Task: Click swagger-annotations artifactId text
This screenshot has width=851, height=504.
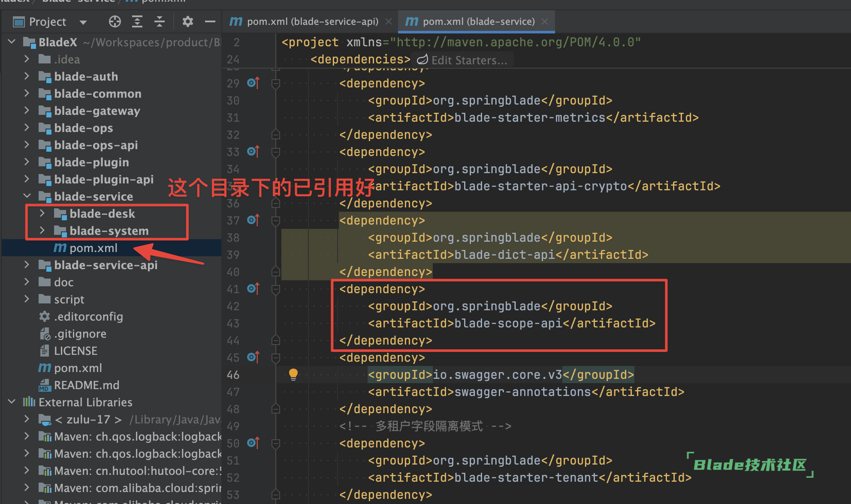Action: coord(523,392)
